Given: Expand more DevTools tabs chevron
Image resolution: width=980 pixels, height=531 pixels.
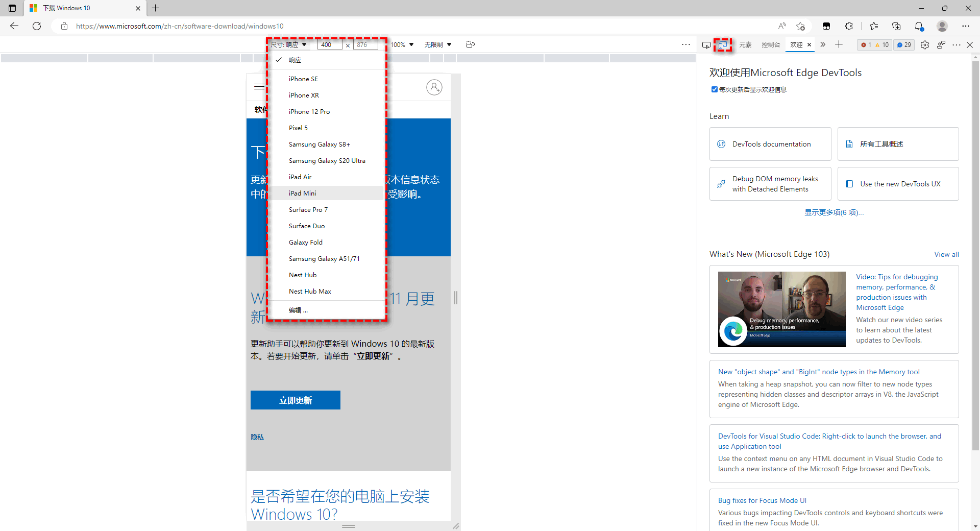Looking at the screenshot, I should coord(823,45).
